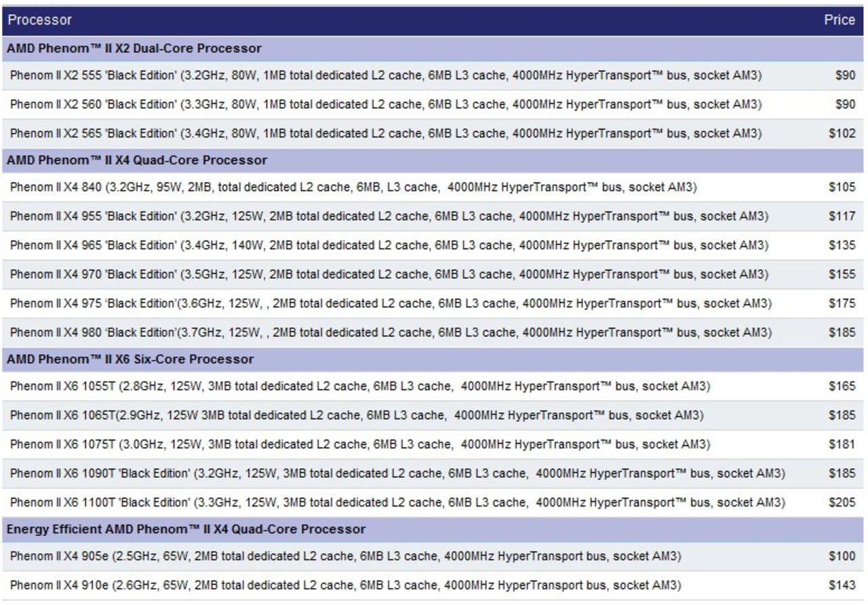Select the Phenom II X4 980 processor description
Image resolution: width=868 pixels, height=605 pixels.
click(390, 332)
